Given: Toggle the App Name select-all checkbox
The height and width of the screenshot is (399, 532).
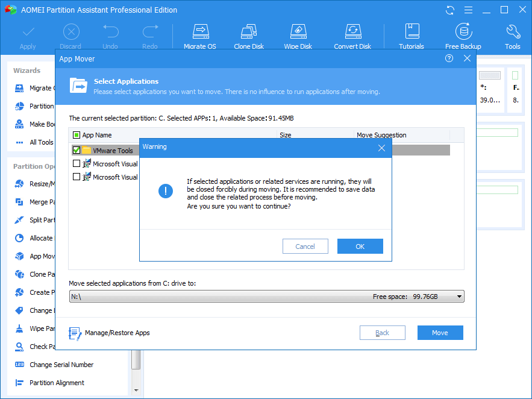Looking at the screenshot, I should 77,135.
